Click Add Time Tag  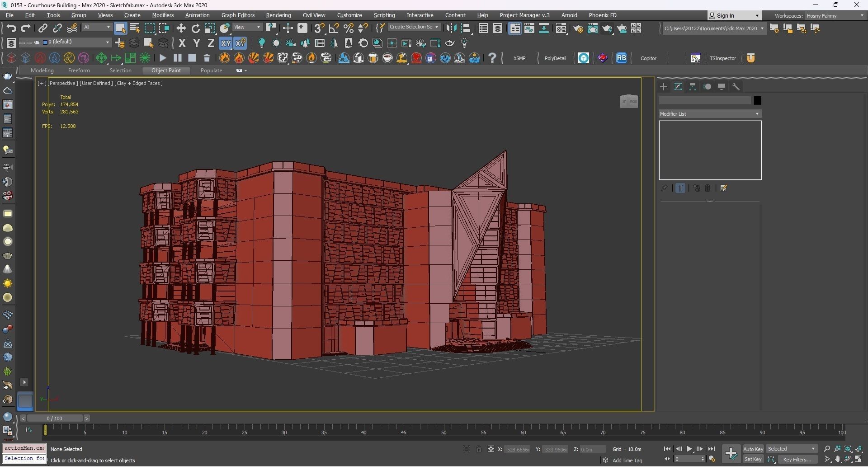coord(627,461)
